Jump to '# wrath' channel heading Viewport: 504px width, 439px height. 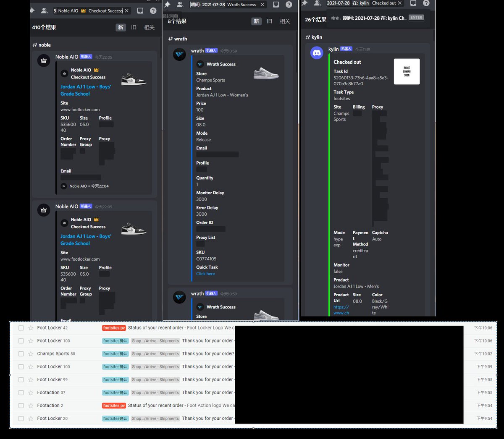178,39
